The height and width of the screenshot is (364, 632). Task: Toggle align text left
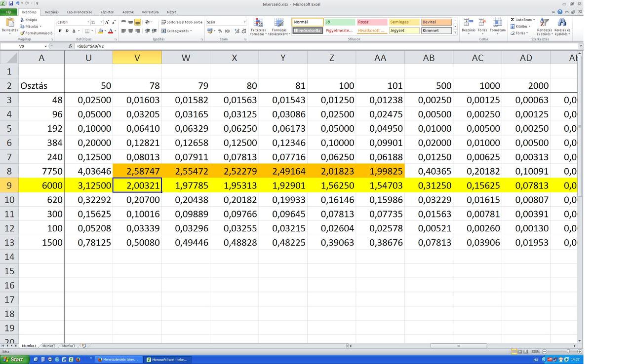(124, 31)
